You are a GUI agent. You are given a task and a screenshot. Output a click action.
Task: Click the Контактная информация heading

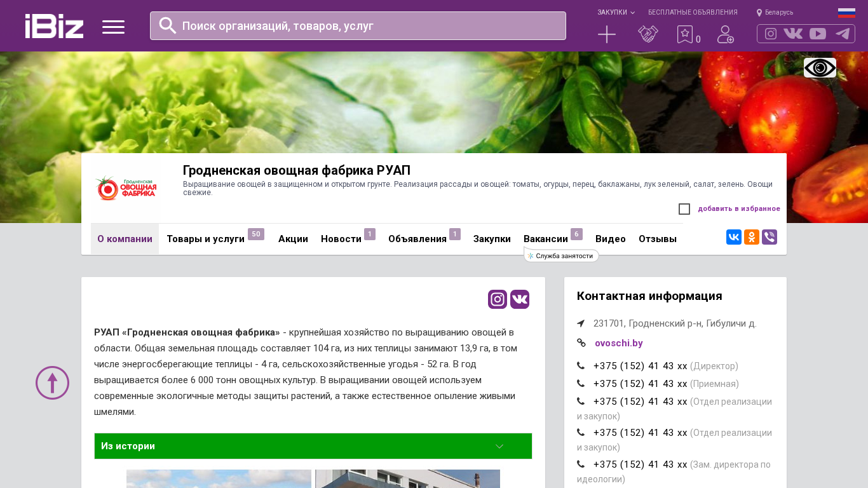point(649,296)
